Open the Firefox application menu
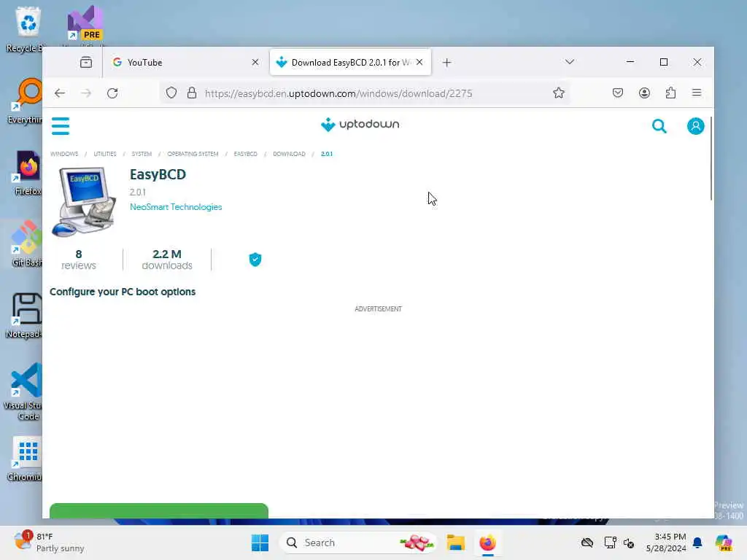This screenshot has height=560, width=747. [x=697, y=93]
